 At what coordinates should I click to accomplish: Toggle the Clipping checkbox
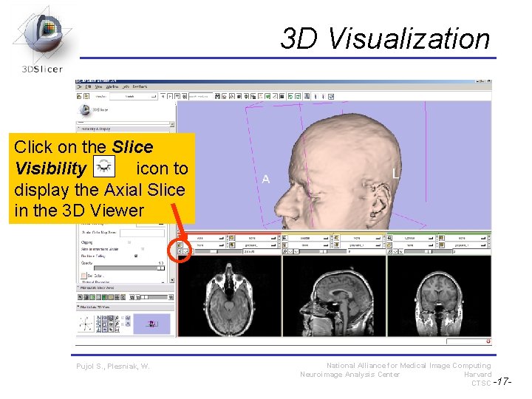pos(129,242)
